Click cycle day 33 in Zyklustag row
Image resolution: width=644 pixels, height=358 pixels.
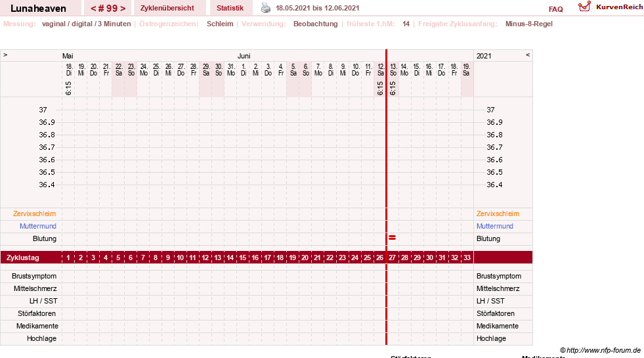coord(467,257)
